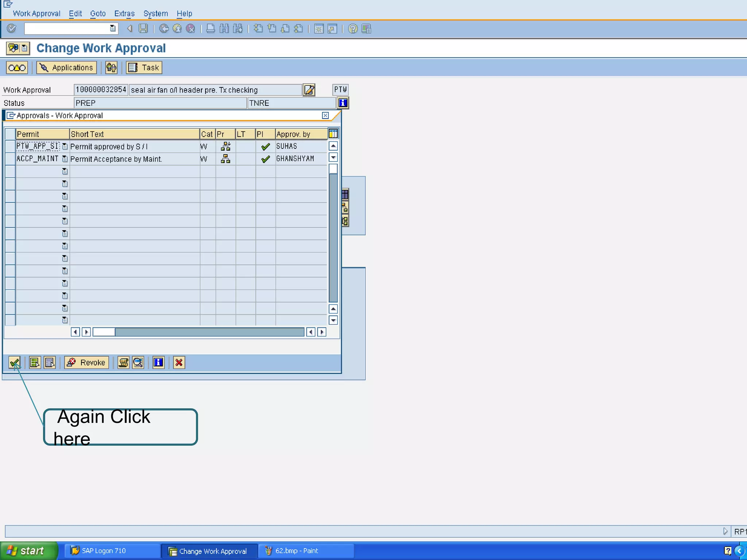
Task: Click the edit long text icon beside description
Action: 309,90
